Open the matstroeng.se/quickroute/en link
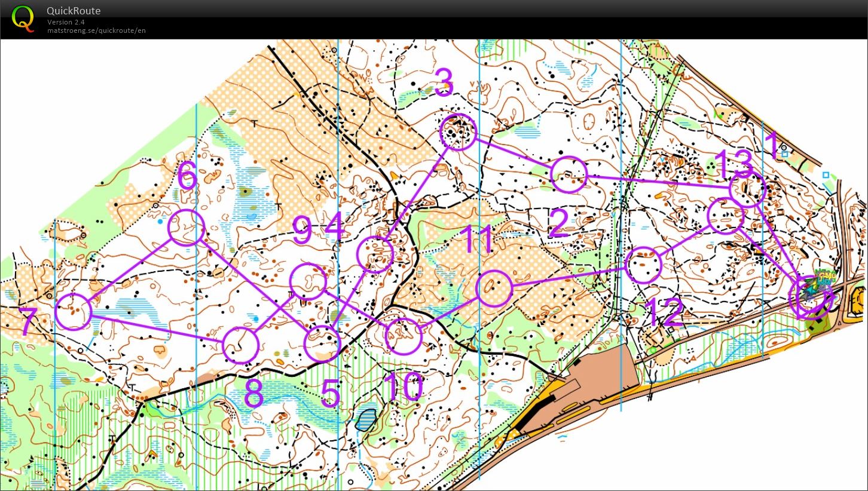 96,30
